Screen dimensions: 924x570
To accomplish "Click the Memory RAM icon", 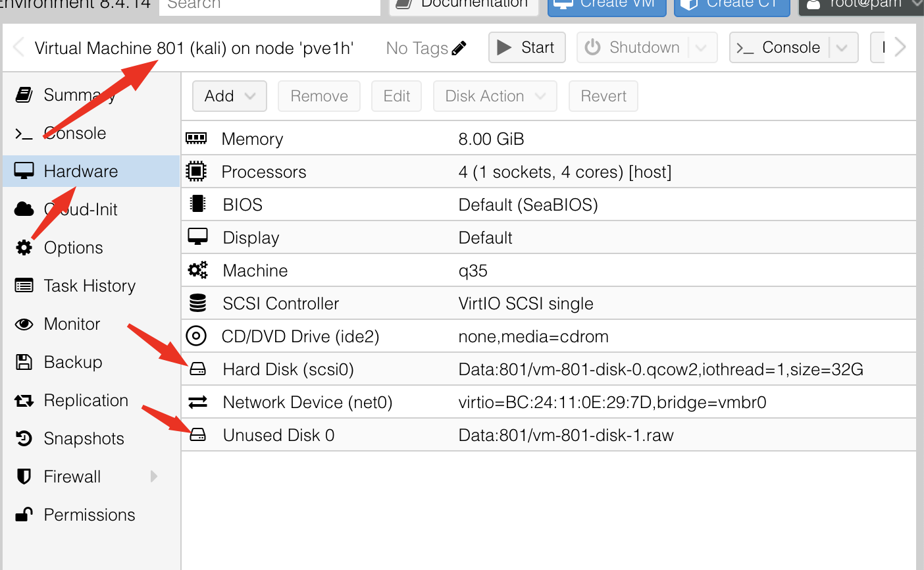I will coord(196,138).
